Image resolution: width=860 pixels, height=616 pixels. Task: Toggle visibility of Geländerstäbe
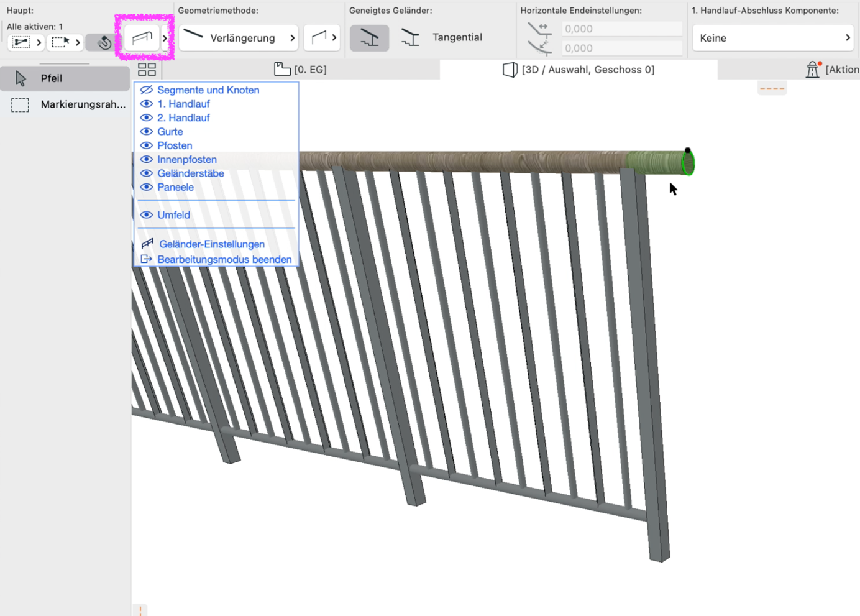point(146,173)
